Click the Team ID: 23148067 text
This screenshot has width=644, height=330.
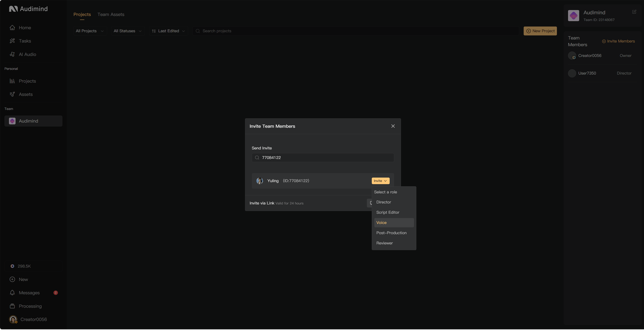(599, 20)
